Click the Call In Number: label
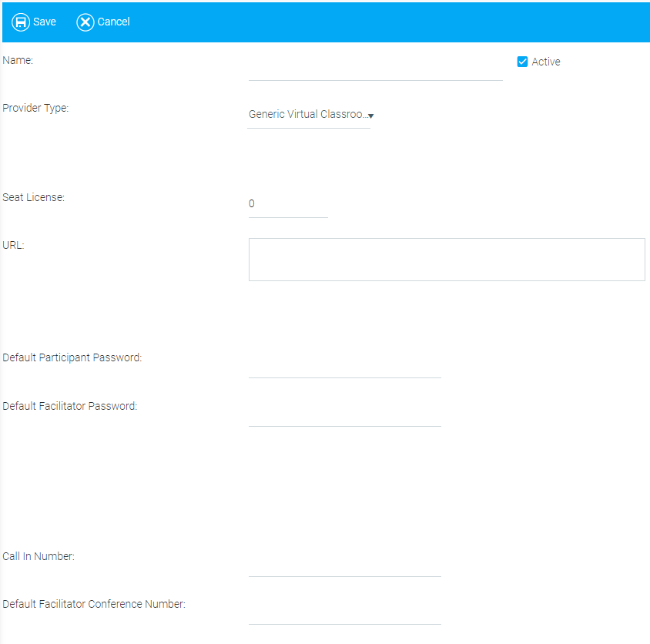The height and width of the screenshot is (644, 650). coord(39,556)
